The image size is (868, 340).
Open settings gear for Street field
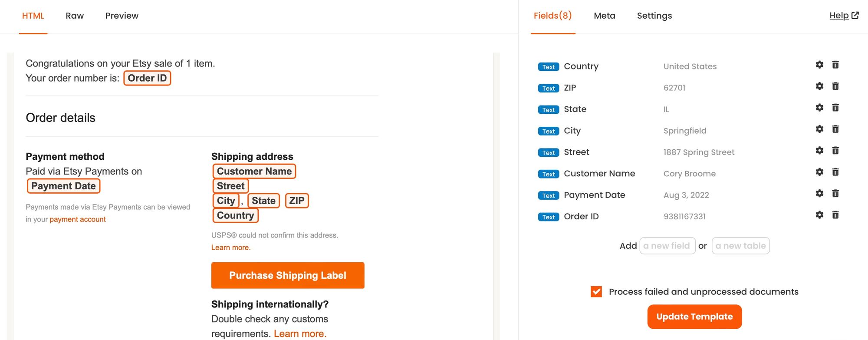pyautogui.click(x=819, y=151)
